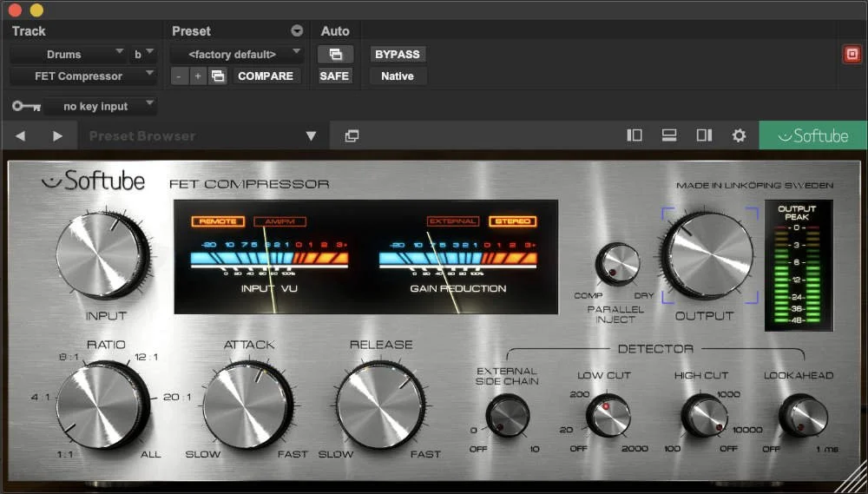
Task: Toggle the BYPASS button
Action: pyautogui.click(x=398, y=55)
